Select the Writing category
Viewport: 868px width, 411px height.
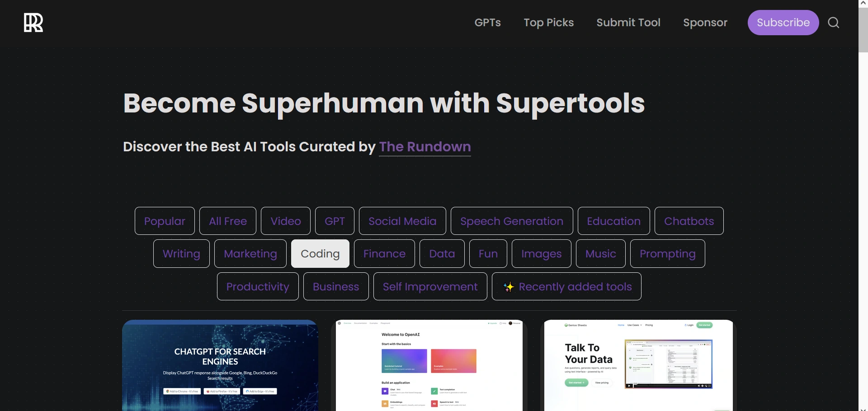(x=181, y=254)
